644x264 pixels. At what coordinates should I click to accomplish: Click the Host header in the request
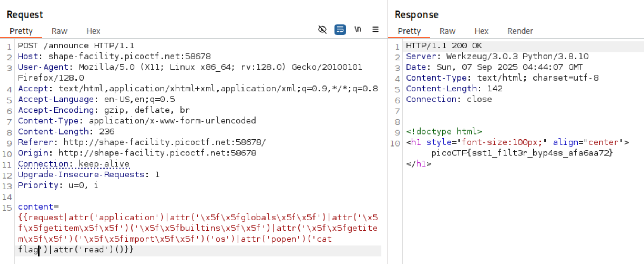(114, 56)
